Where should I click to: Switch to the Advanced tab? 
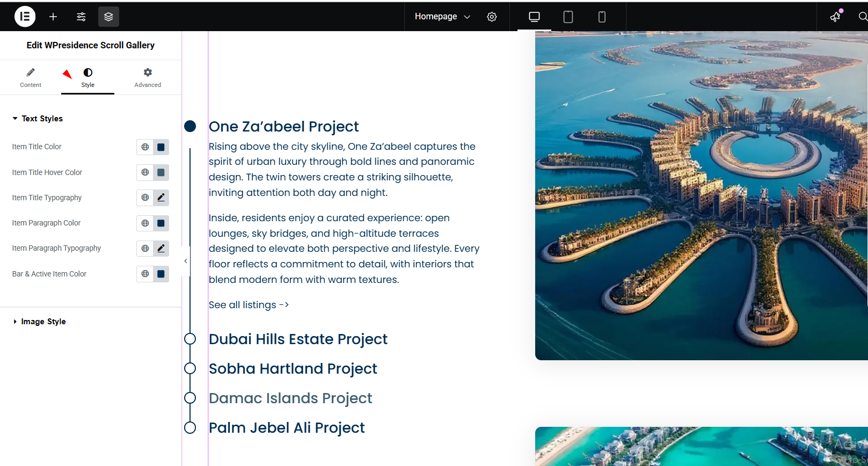coord(148,78)
